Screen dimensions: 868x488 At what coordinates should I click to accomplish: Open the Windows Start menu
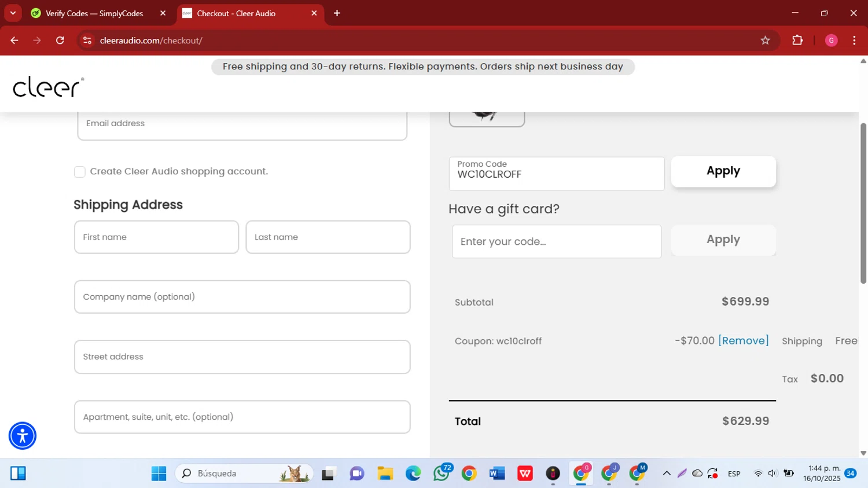tap(159, 474)
